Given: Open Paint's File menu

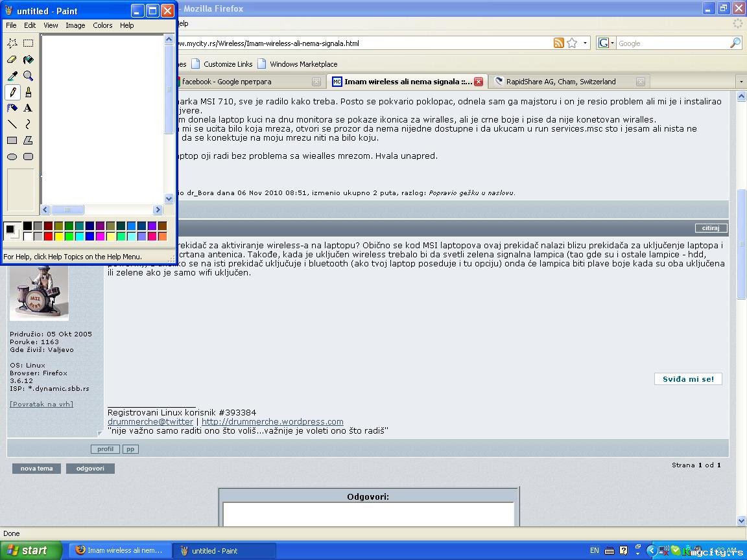Looking at the screenshot, I should point(11,25).
